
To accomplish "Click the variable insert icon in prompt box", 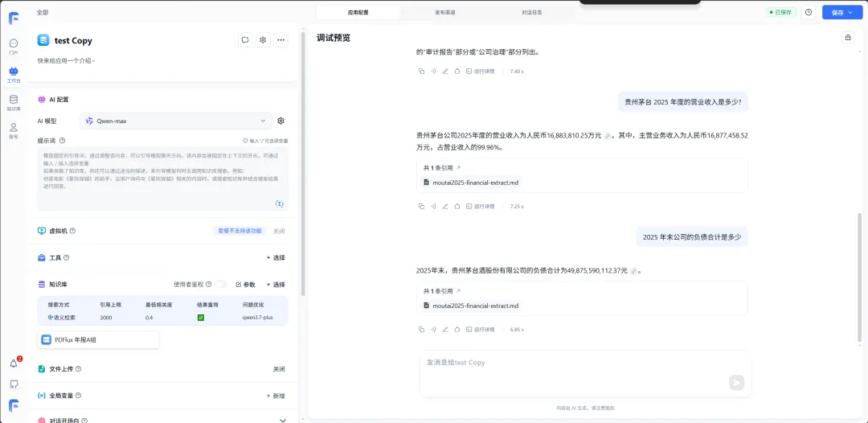I will pyautogui.click(x=280, y=203).
